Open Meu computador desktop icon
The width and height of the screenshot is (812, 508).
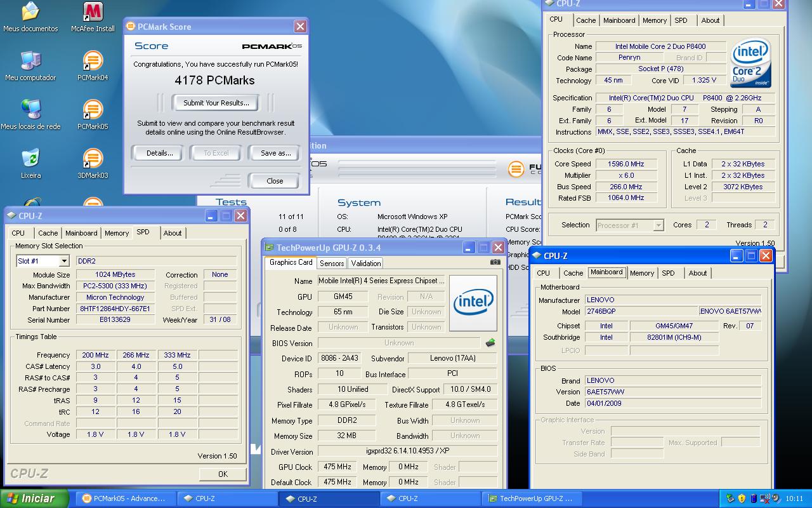pos(30,66)
